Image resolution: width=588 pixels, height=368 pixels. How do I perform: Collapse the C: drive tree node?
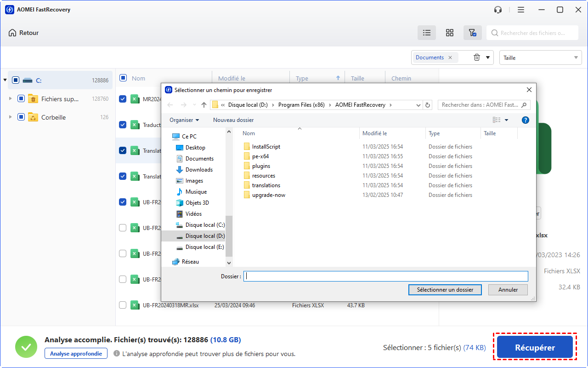[x=5, y=80]
